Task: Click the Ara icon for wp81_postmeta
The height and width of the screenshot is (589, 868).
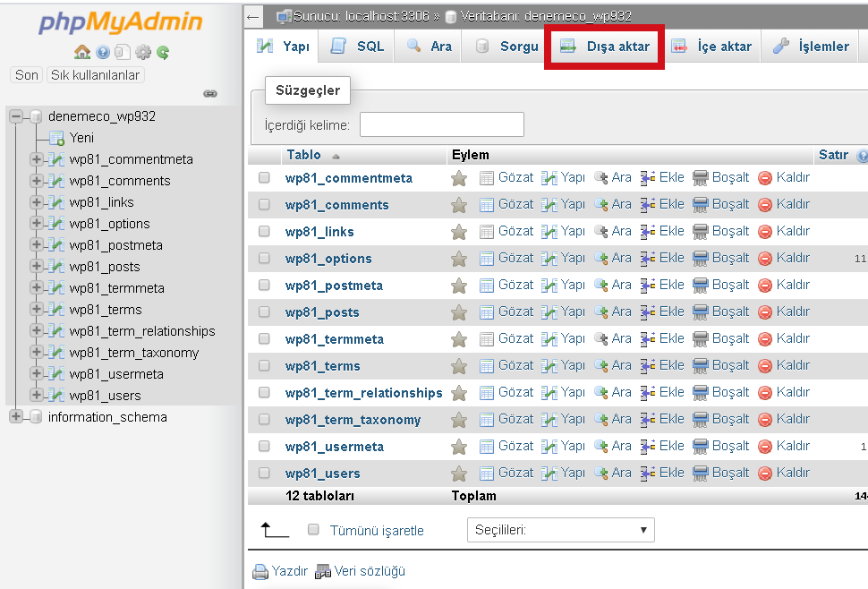Action: coord(601,285)
